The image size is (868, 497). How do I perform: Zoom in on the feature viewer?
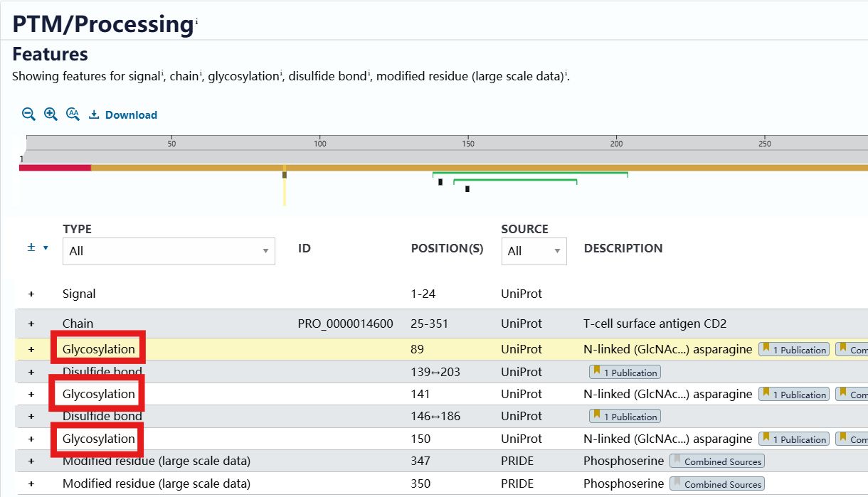[51, 114]
